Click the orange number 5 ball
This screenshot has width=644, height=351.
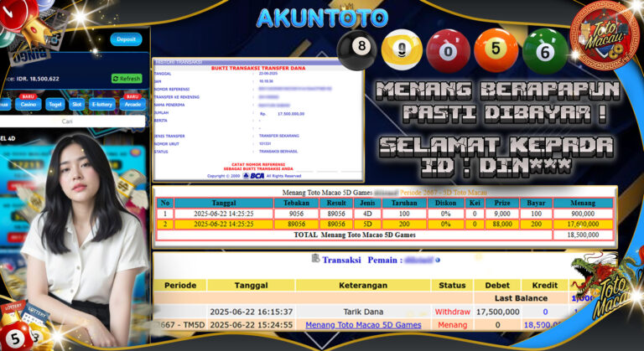[496, 50]
